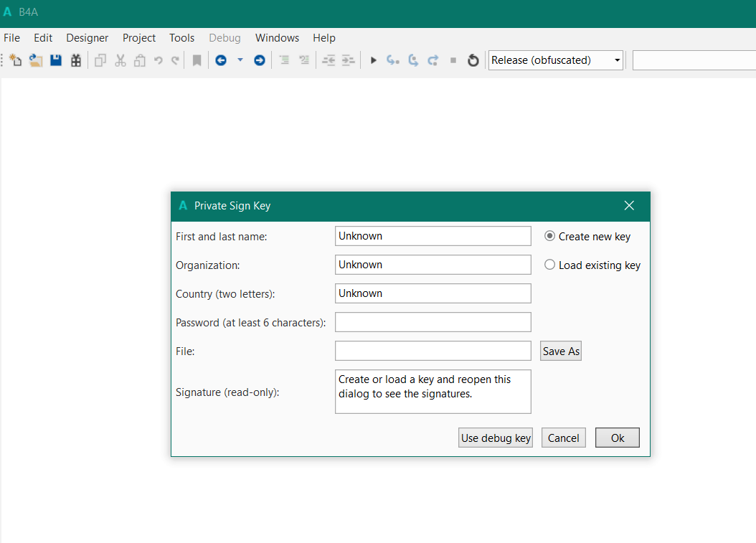This screenshot has height=543, width=756.
Task: Click the Password input field
Action: click(x=433, y=322)
